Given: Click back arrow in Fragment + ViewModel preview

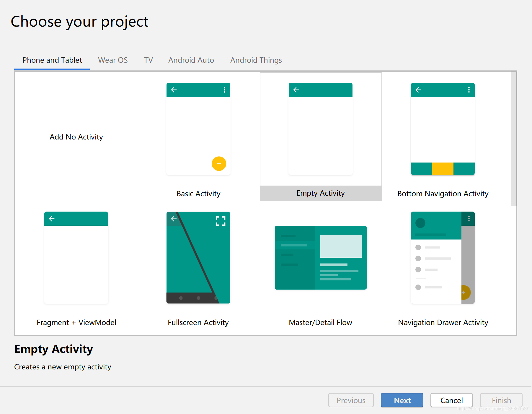Looking at the screenshot, I should coord(52,219).
